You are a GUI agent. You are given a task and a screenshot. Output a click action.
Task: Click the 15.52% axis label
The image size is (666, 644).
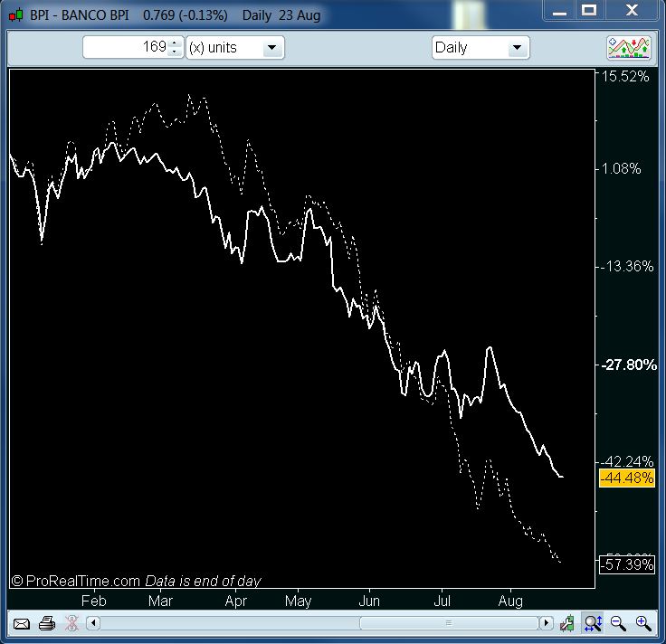click(625, 77)
